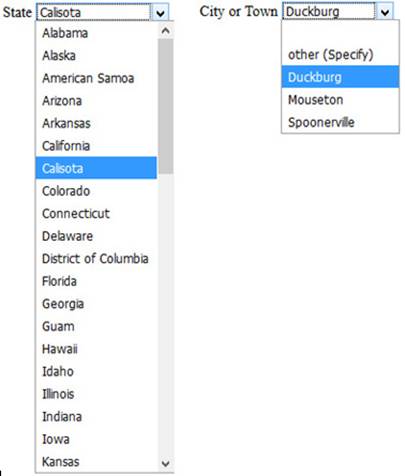
Task: Choose other (Specify) city option
Action: 340,55
